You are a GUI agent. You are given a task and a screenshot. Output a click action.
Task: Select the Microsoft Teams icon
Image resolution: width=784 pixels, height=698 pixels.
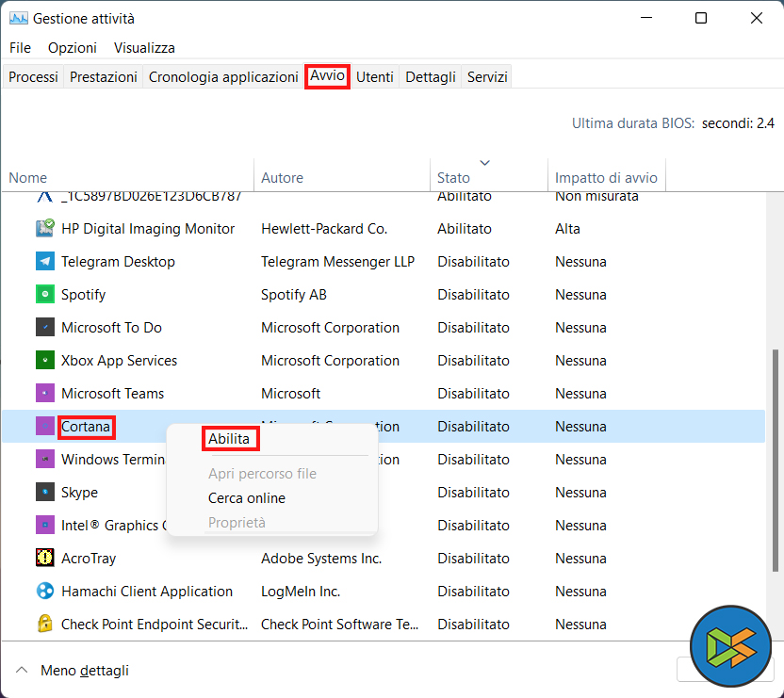[x=44, y=393]
